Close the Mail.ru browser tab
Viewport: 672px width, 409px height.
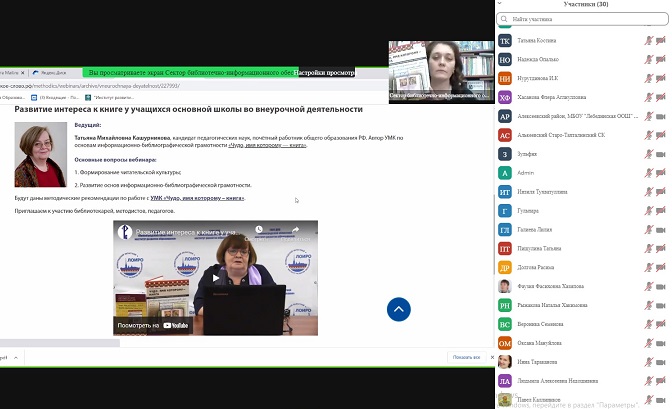23,73
